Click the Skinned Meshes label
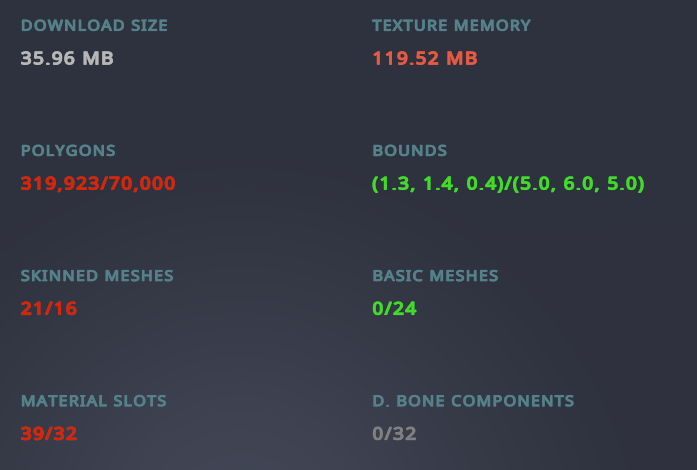The height and width of the screenshot is (470, 697). (x=97, y=276)
